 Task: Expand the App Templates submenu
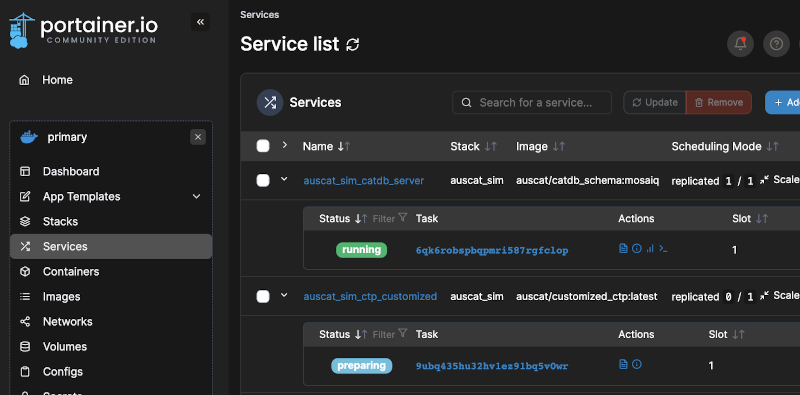[196, 196]
